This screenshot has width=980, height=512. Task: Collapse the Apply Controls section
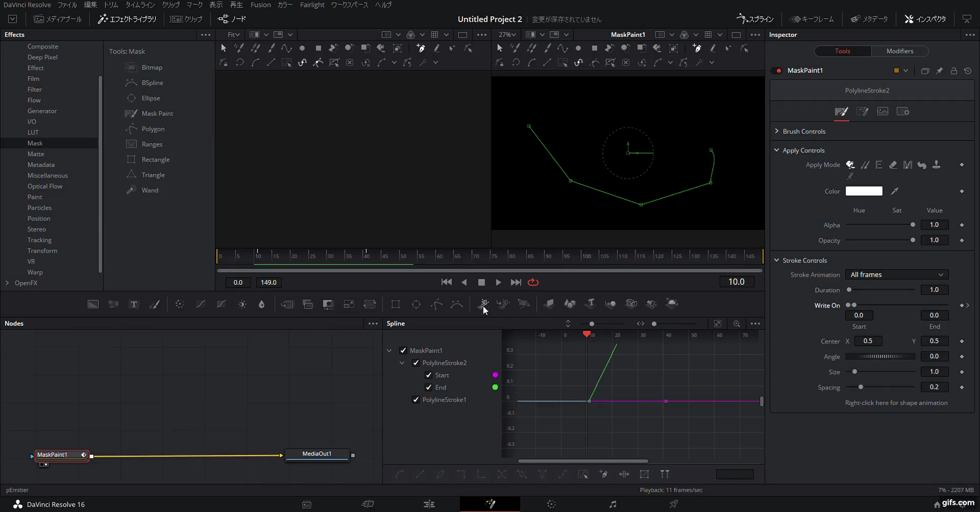(776, 150)
